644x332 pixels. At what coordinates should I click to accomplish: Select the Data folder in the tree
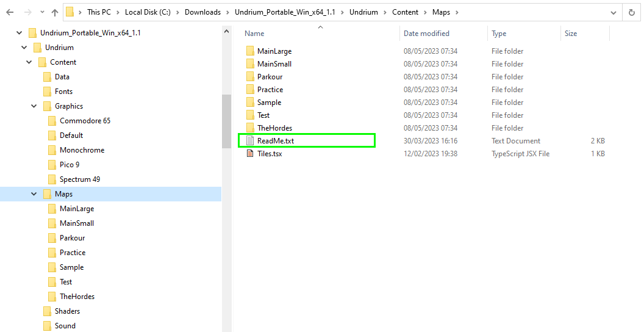[62, 77]
